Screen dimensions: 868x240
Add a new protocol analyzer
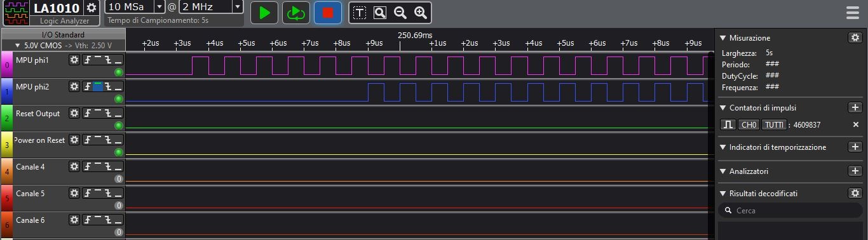(855, 171)
